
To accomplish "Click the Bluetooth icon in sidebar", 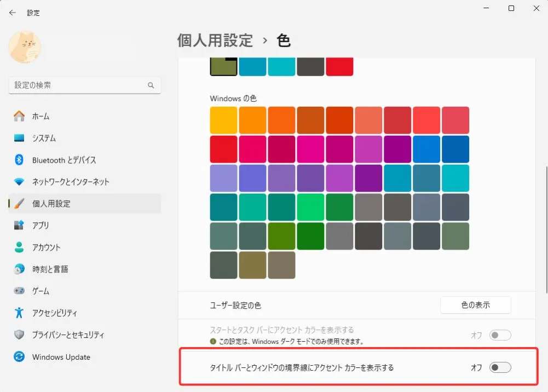I will [19, 160].
